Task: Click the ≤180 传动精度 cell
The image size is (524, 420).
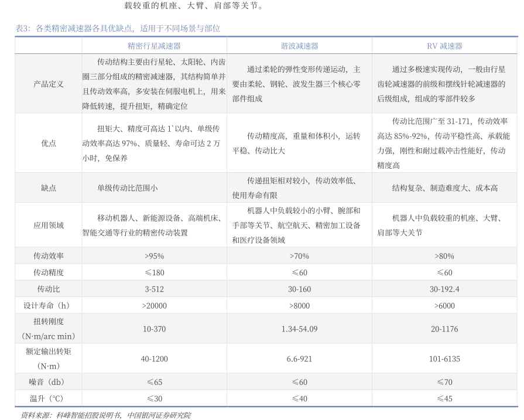Action: tap(154, 272)
